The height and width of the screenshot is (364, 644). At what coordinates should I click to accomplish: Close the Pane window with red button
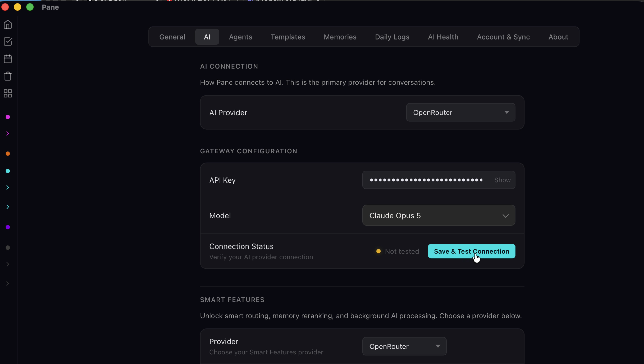[5, 7]
